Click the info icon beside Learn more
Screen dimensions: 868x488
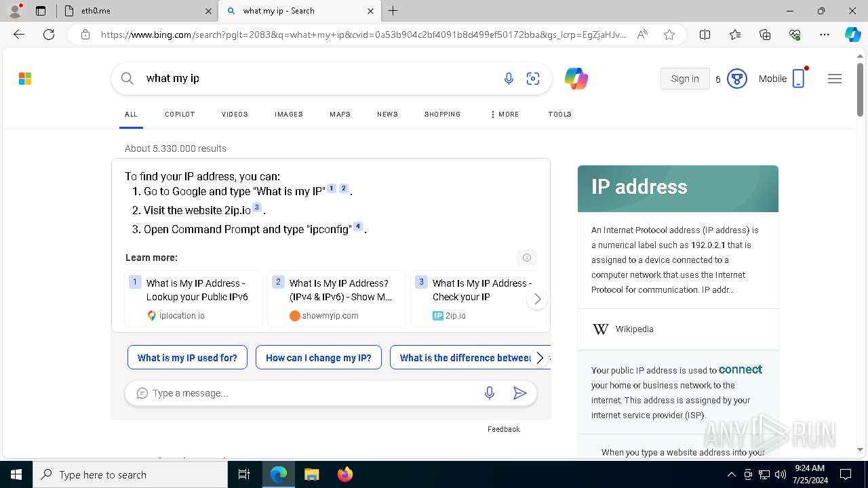pyautogui.click(x=527, y=258)
